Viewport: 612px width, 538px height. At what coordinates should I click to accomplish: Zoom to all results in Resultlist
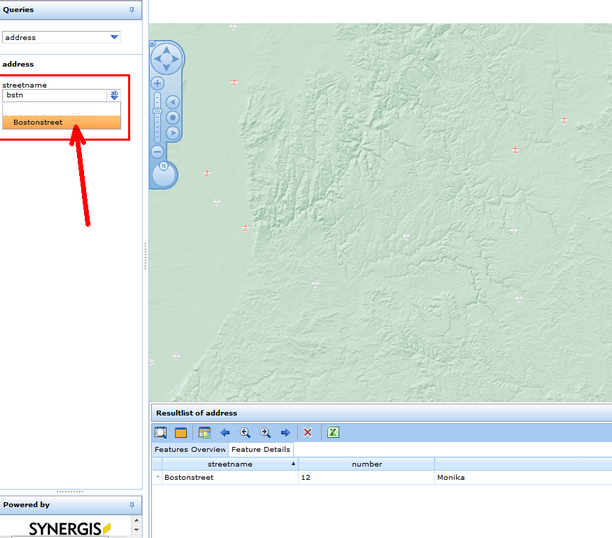click(161, 433)
